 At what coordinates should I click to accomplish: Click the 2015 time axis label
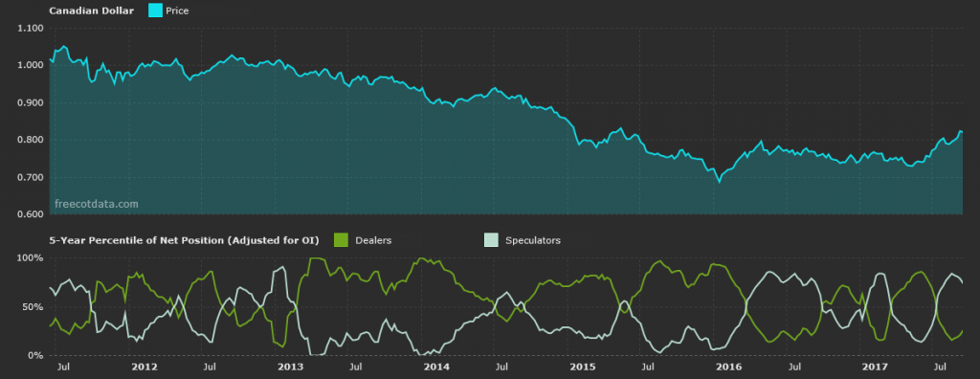point(583,367)
